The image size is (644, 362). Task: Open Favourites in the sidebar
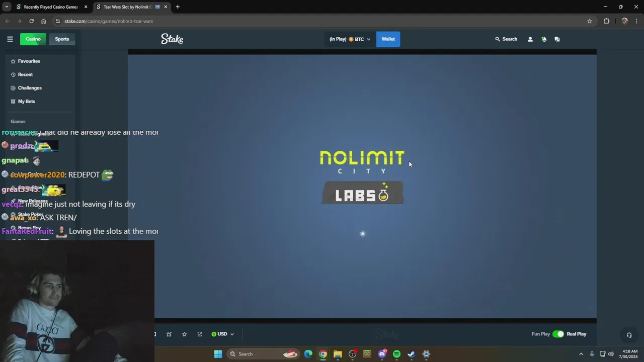click(x=29, y=61)
